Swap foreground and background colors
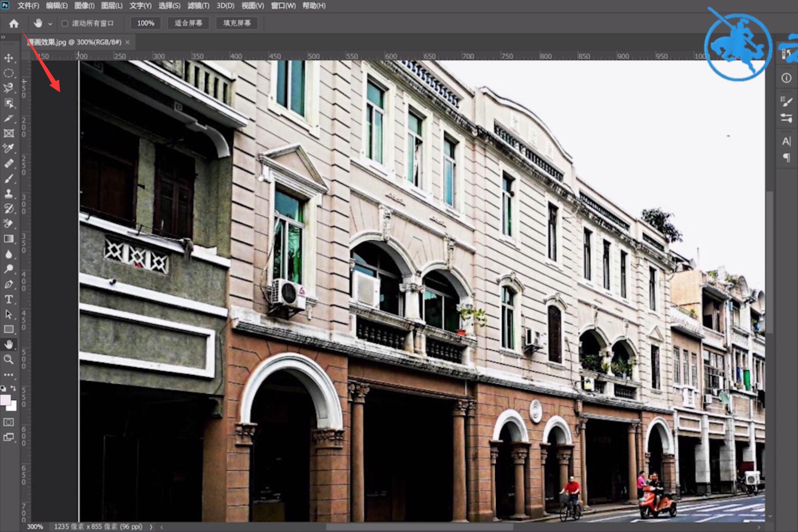Viewport: 798px width, 532px height. [13, 388]
